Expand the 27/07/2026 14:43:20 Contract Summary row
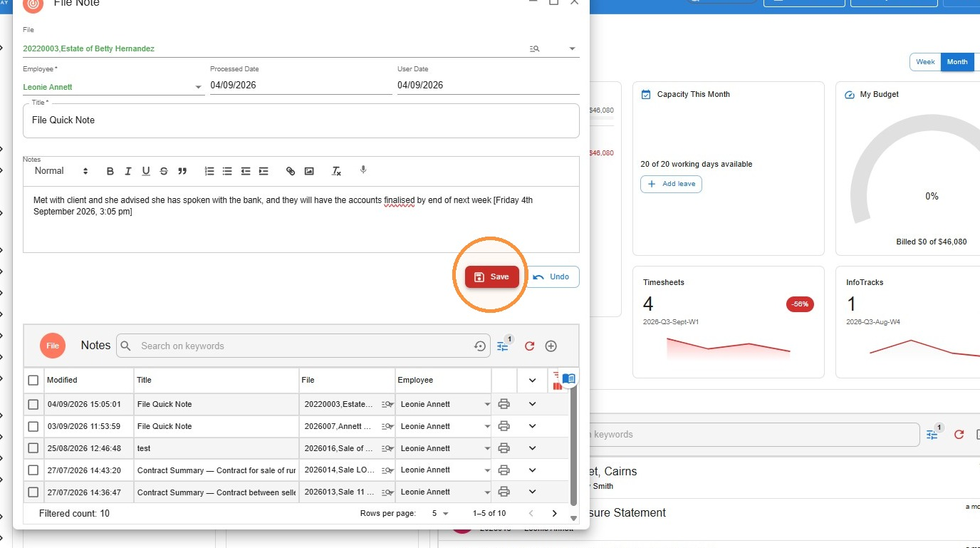Viewport: 980px width, 548px height. click(532, 470)
